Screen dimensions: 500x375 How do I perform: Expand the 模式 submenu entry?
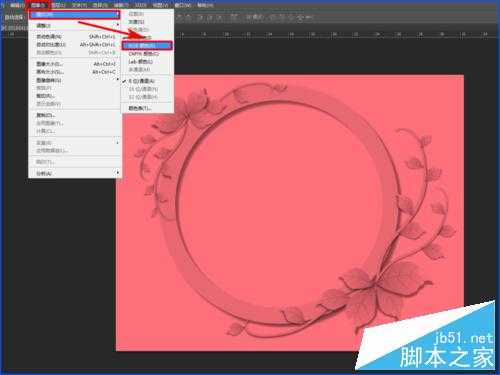(74, 15)
